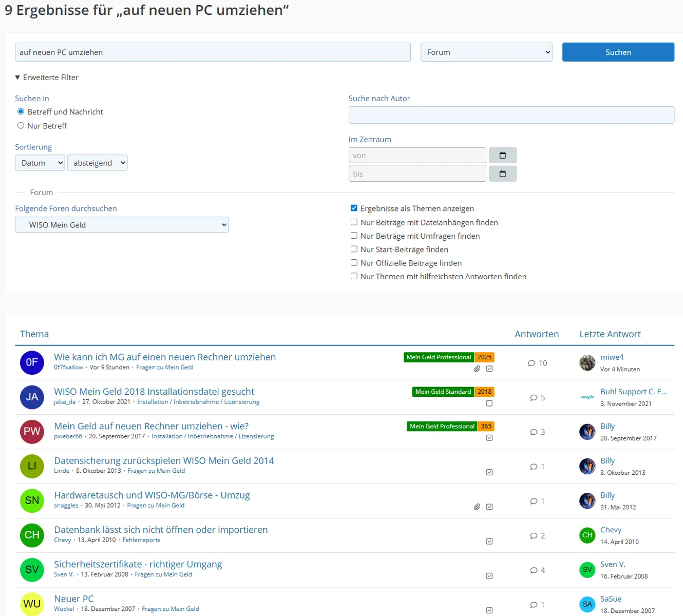Open the 'bis' date calendar picker
Screen dimensions: 683x616
tap(502, 174)
